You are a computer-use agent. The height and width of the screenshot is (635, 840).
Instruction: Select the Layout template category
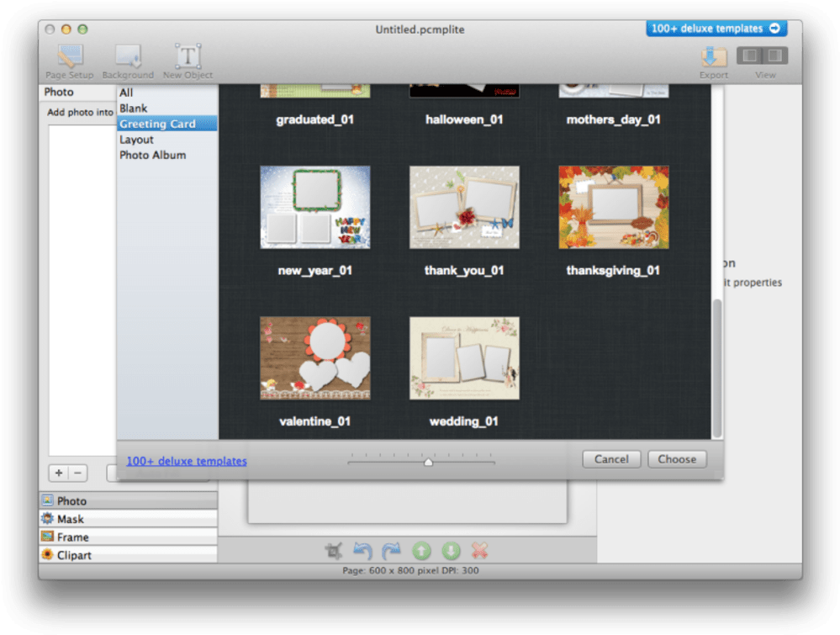[167, 140]
